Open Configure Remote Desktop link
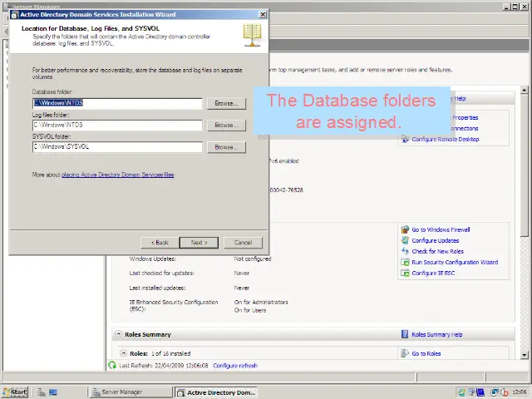Screen dimensions: 532x399 click(x=446, y=139)
